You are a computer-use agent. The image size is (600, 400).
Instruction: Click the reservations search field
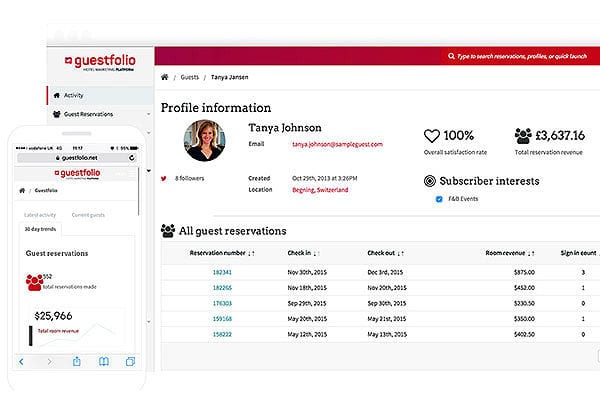(x=520, y=57)
